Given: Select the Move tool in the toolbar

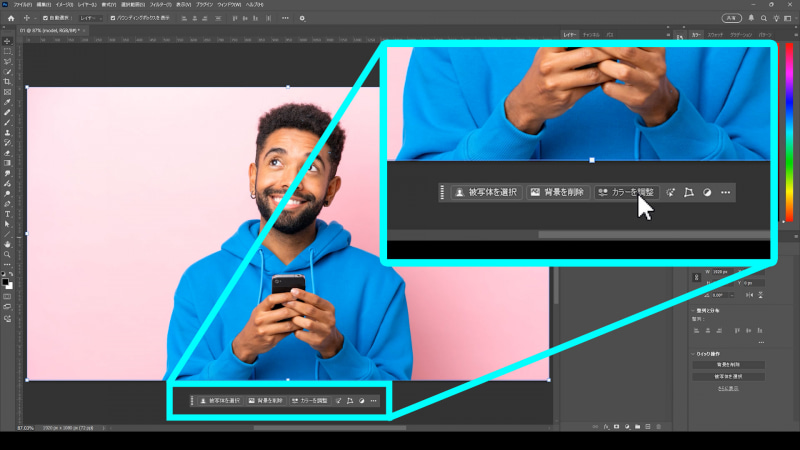Looking at the screenshot, I should (x=7, y=41).
